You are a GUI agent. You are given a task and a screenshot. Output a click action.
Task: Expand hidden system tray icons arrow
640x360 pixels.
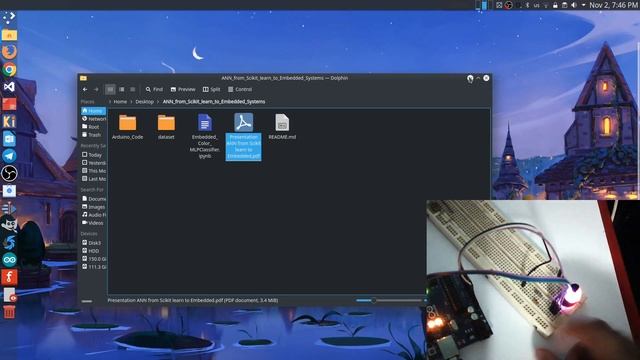pyautogui.click(x=583, y=5)
